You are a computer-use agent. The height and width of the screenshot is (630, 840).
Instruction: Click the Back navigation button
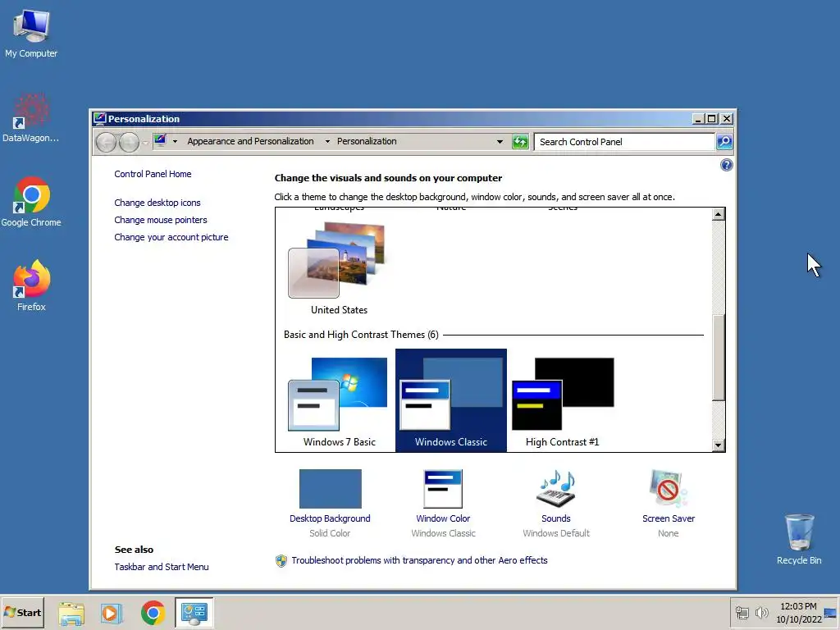tap(106, 143)
